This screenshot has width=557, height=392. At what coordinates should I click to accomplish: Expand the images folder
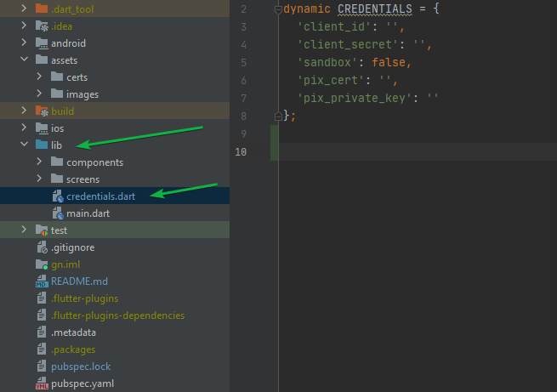point(39,94)
